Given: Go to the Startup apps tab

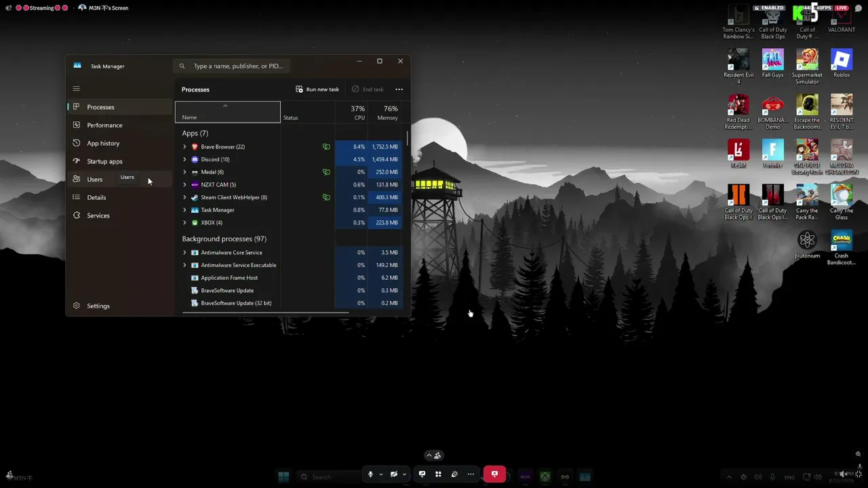Looking at the screenshot, I should (119, 161).
